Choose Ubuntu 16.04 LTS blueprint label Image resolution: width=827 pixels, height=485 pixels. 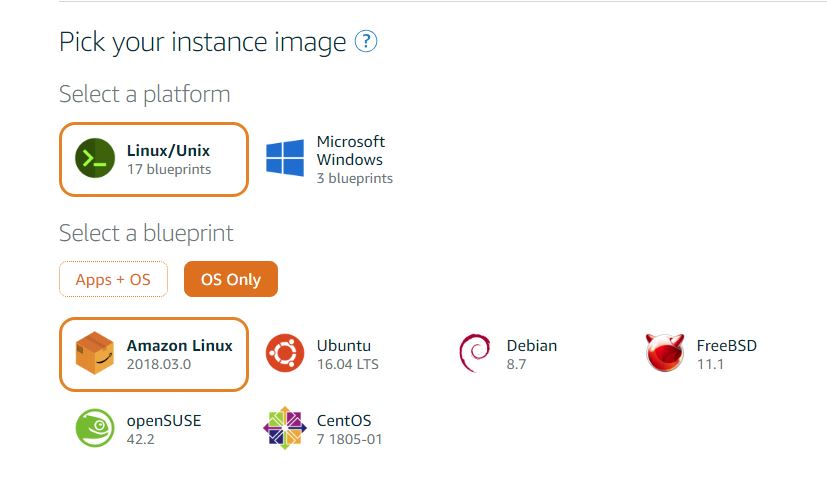pos(348,354)
